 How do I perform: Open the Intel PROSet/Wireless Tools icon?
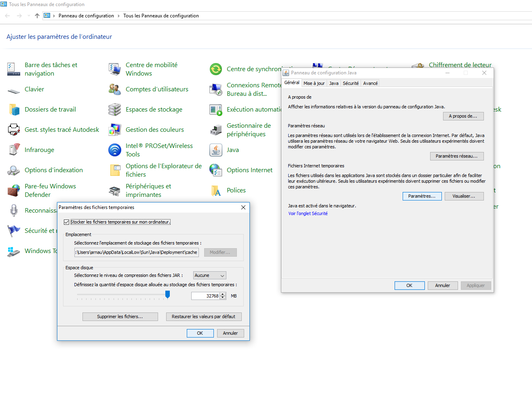tap(115, 150)
